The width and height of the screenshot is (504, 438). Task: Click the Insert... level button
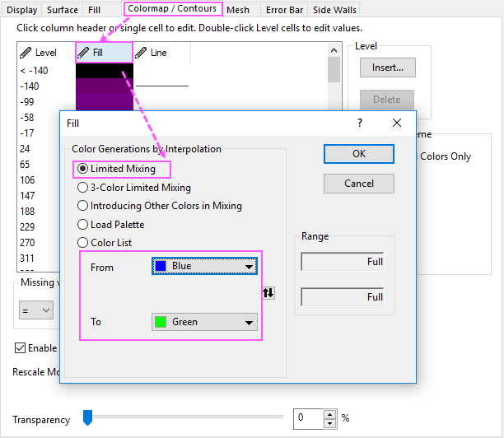click(x=388, y=68)
